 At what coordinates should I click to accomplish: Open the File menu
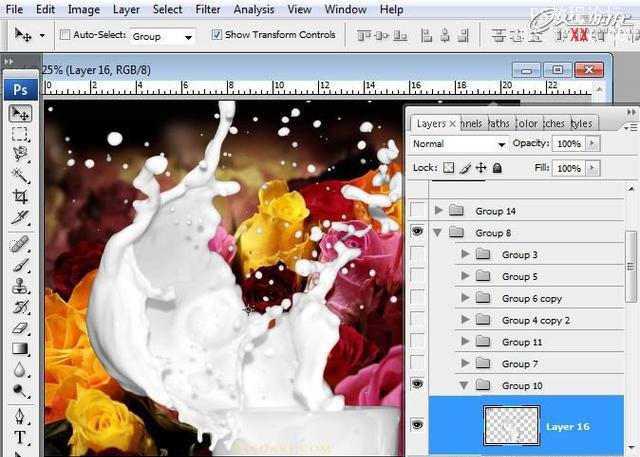click(14, 9)
